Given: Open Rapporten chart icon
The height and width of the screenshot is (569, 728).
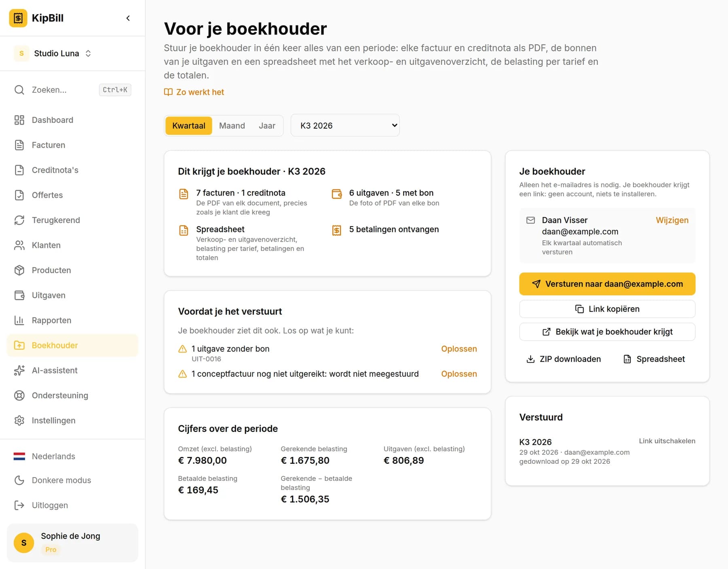Looking at the screenshot, I should click(x=19, y=321).
